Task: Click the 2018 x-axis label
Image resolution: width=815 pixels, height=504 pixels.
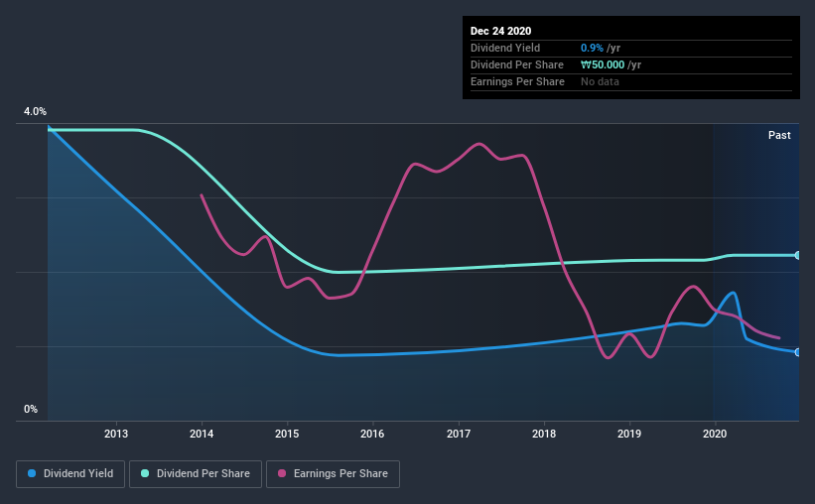Action: coord(544,434)
